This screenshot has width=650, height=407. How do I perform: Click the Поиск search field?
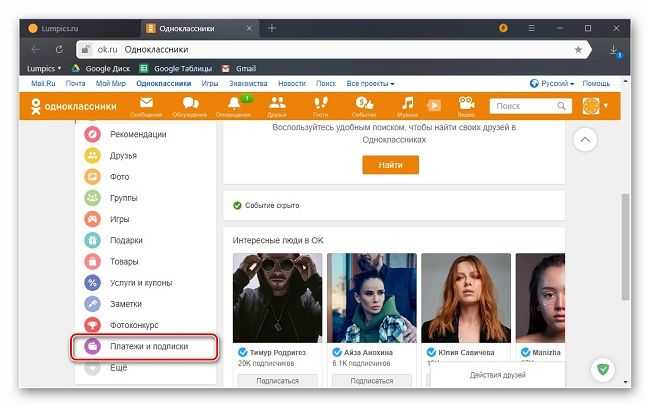[x=528, y=105]
